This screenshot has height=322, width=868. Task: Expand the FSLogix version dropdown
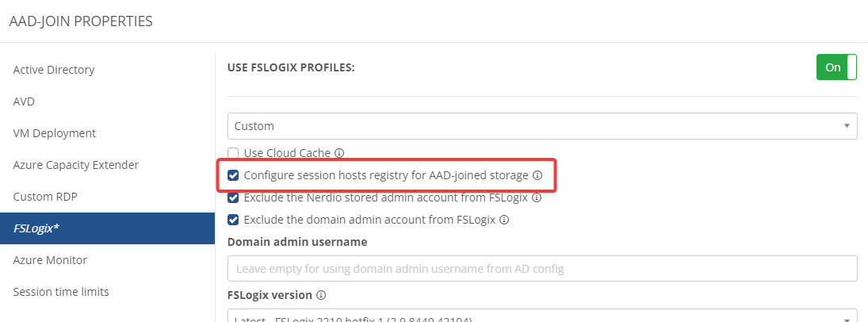pos(542,317)
